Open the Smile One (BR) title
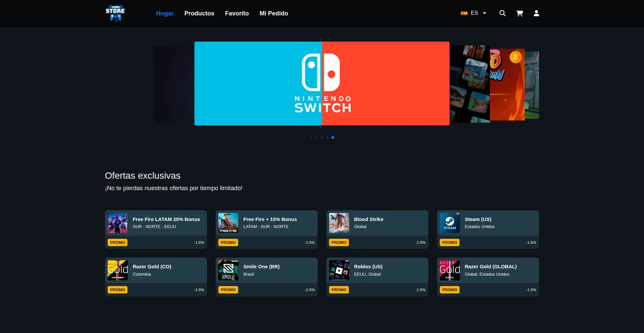Image resolution: width=644 pixels, height=333 pixels. click(x=261, y=267)
